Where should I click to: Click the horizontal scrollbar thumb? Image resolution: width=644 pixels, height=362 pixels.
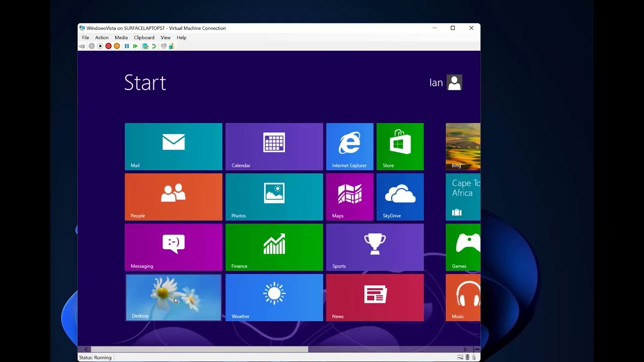click(x=199, y=349)
